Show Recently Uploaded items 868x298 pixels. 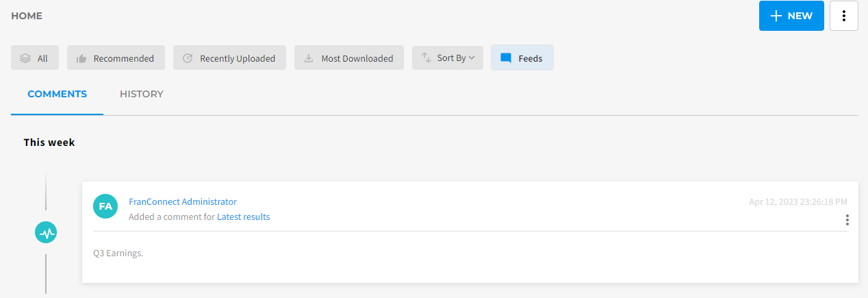coord(229,58)
